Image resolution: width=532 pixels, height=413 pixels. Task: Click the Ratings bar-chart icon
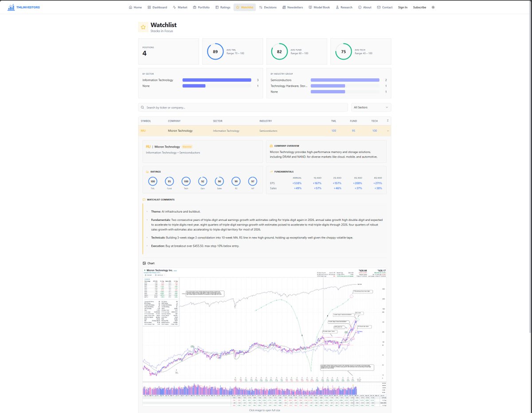point(148,172)
